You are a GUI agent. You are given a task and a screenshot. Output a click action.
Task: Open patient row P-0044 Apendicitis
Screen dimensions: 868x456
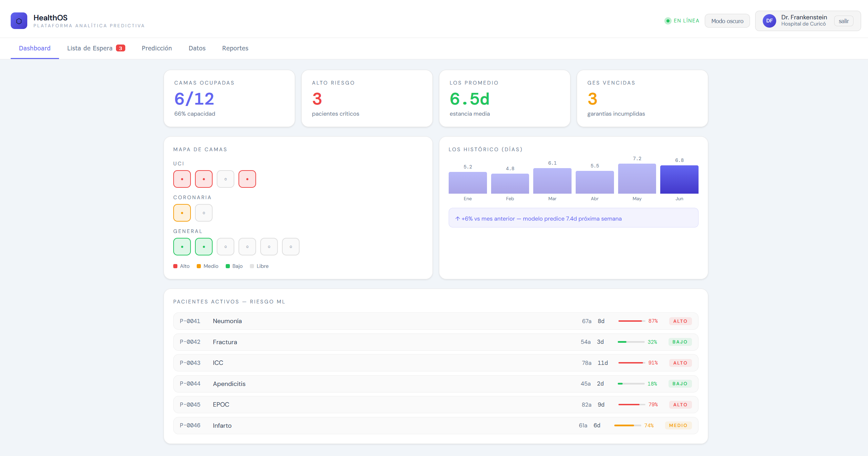[x=436, y=384]
